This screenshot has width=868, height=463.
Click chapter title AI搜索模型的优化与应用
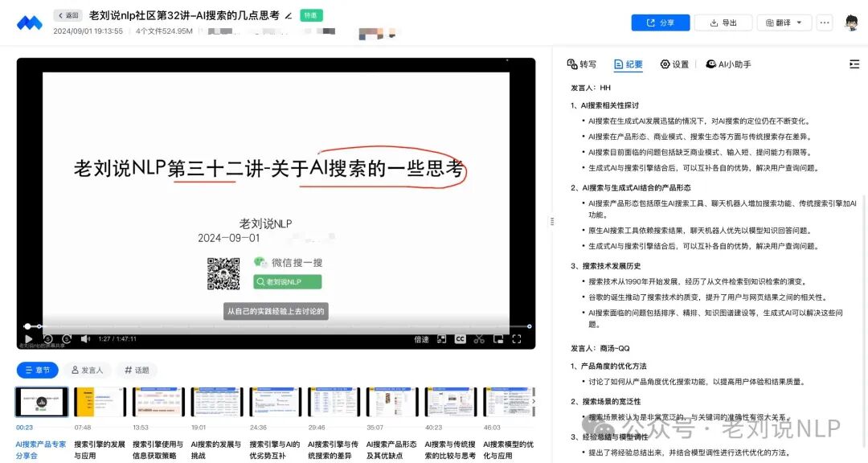[508, 449]
